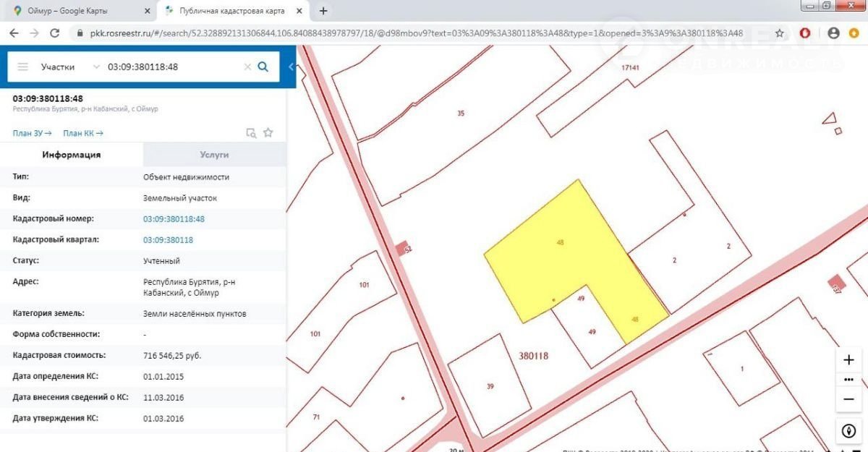
Task: Bookmark this page with browser star
Action: (779, 33)
